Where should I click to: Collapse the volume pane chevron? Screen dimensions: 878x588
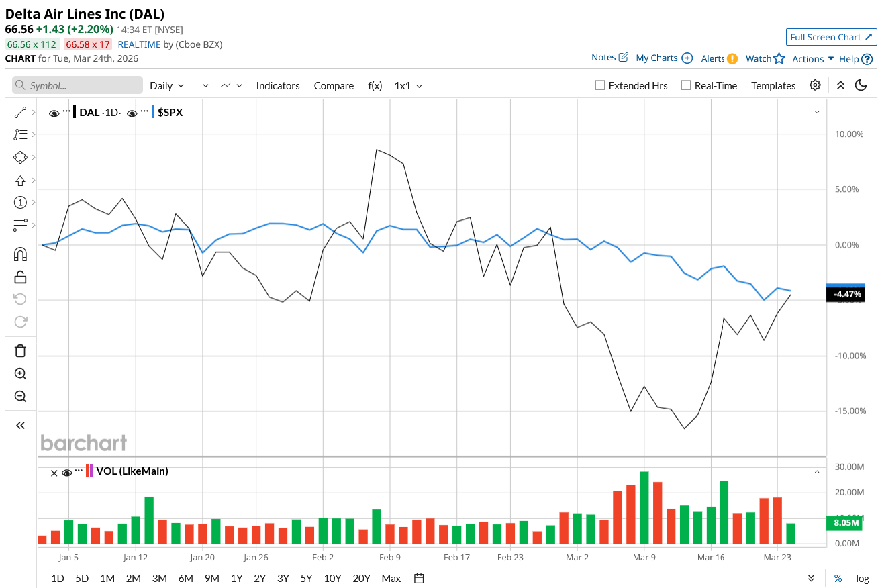tap(817, 472)
